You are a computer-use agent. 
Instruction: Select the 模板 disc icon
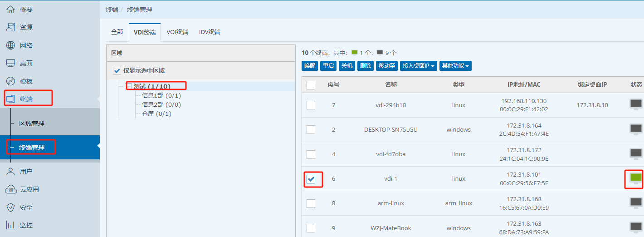[10, 81]
